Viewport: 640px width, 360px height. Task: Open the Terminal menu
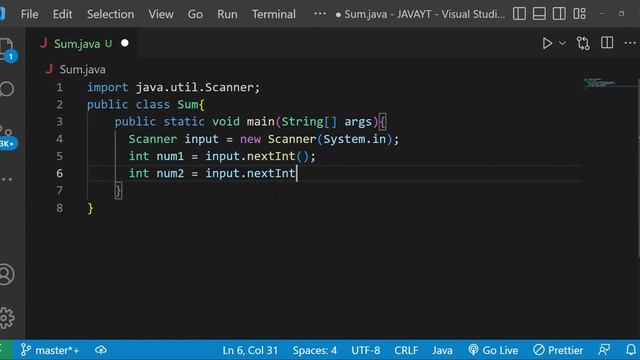(x=273, y=14)
